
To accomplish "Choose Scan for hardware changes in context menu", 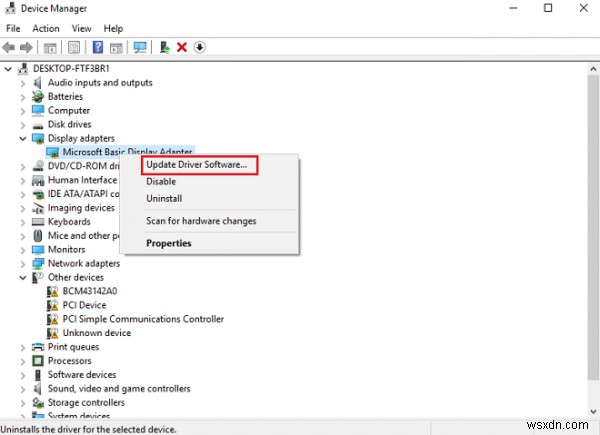I will click(x=201, y=221).
